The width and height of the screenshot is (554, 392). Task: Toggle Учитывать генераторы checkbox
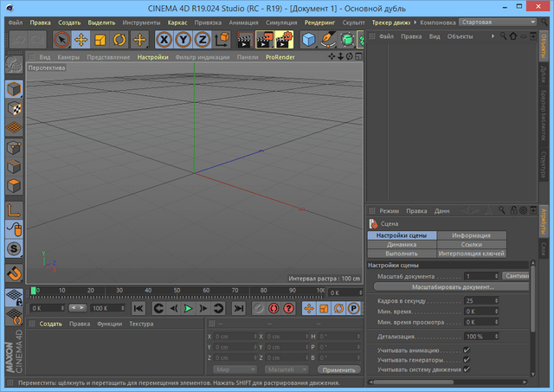point(467,360)
